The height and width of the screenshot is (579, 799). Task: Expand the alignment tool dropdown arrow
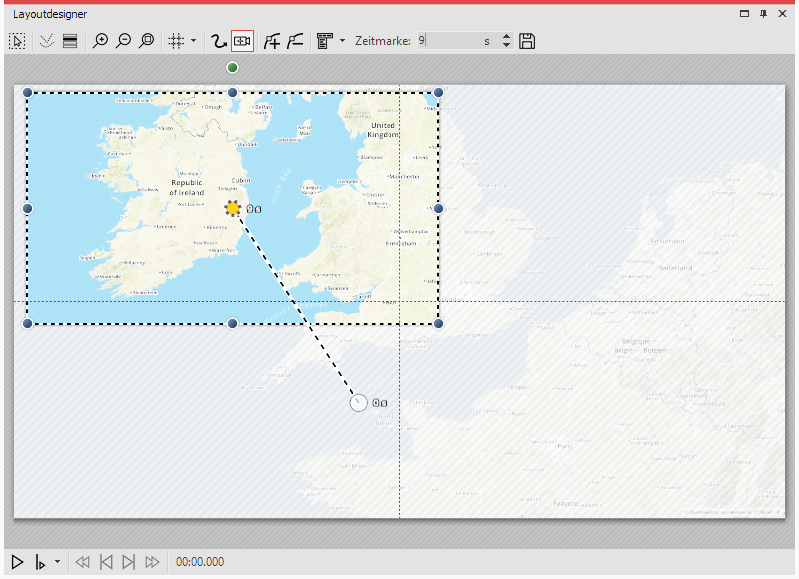[x=342, y=41]
